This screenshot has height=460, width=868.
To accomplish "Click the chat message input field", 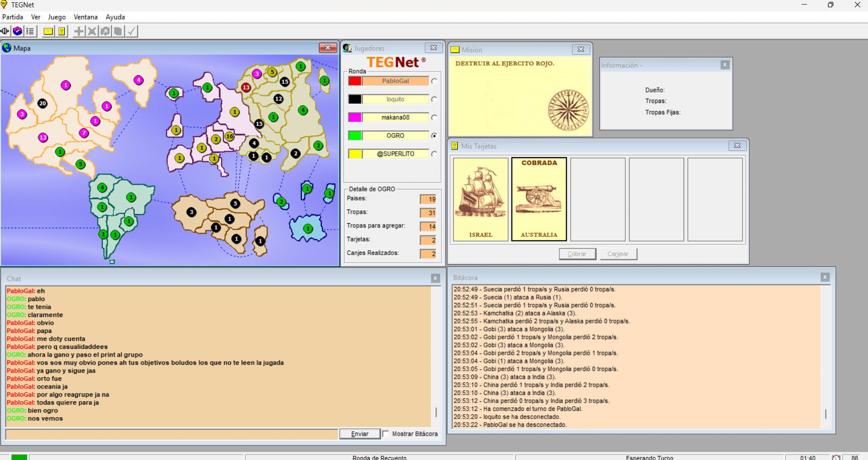I will pos(172,434).
